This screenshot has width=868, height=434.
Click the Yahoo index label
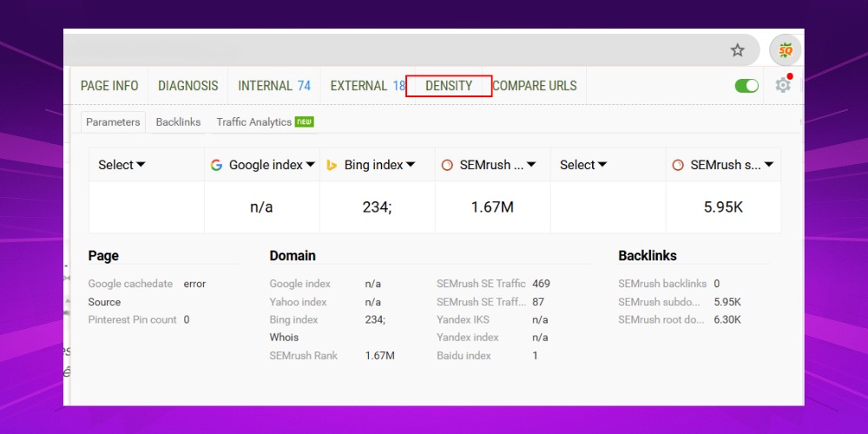[298, 302]
